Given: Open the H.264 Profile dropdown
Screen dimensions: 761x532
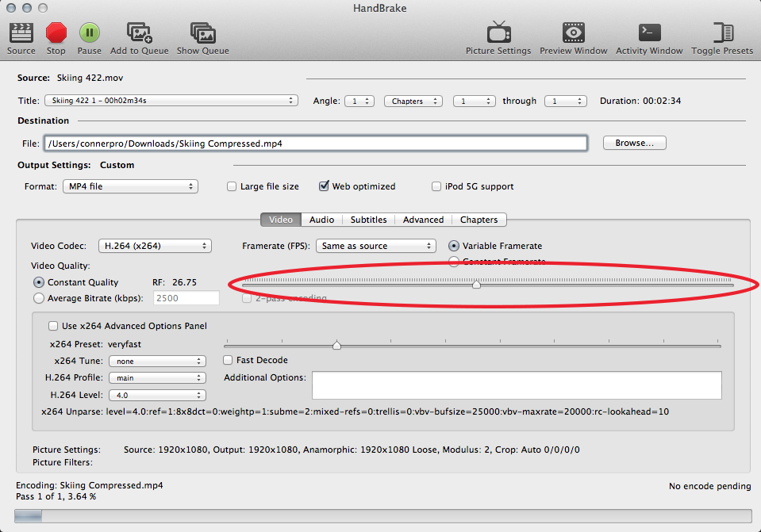Looking at the screenshot, I should [157, 377].
